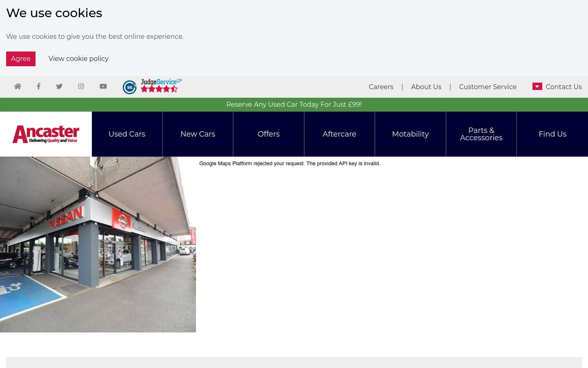Open the Parts & Accessories menu
The height and width of the screenshot is (368, 588).
click(481, 134)
